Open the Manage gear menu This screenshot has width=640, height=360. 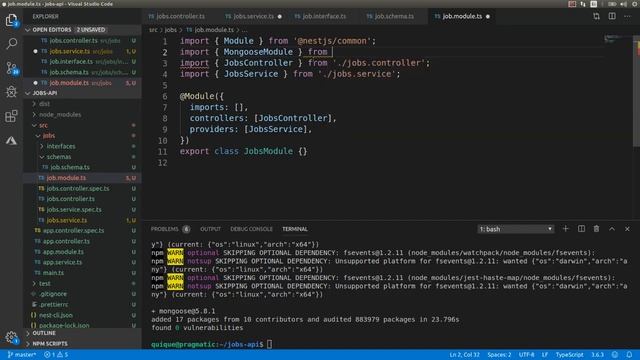tap(11, 337)
